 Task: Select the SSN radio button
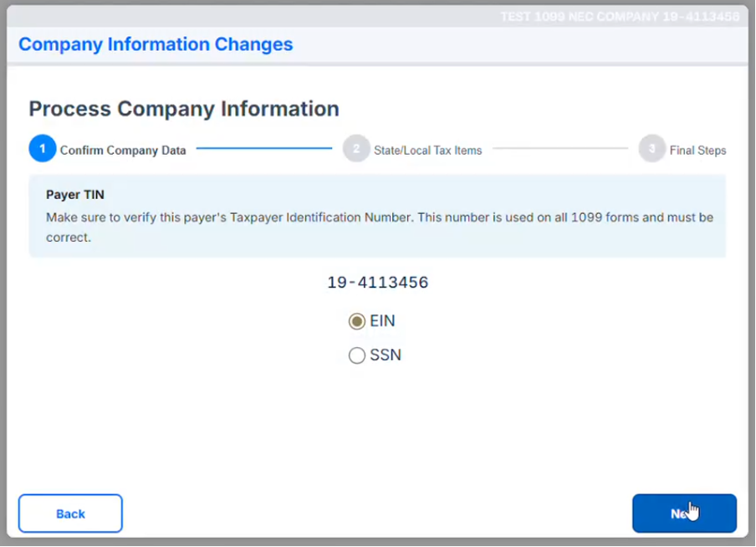[357, 355]
